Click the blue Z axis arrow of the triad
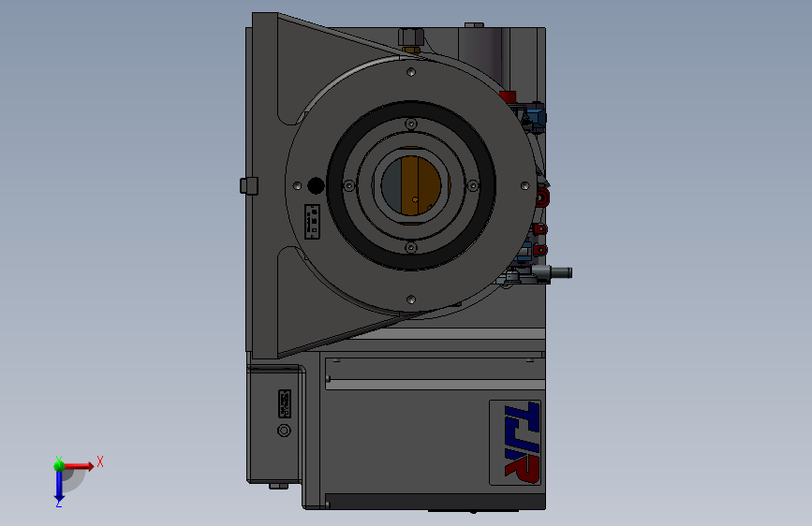The height and width of the screenshot is (526, 812). [59, 486]
